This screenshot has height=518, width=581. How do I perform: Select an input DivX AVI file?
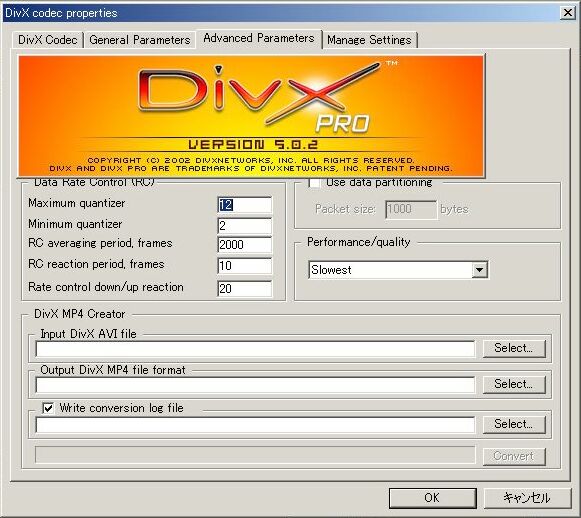click(514, 348)
